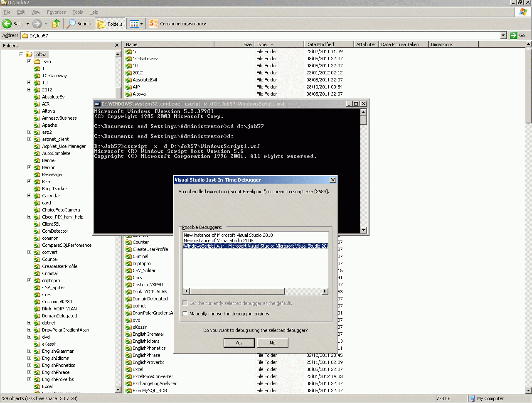Open the File menu
Screen dimensions: 532x403
(7, 12)
